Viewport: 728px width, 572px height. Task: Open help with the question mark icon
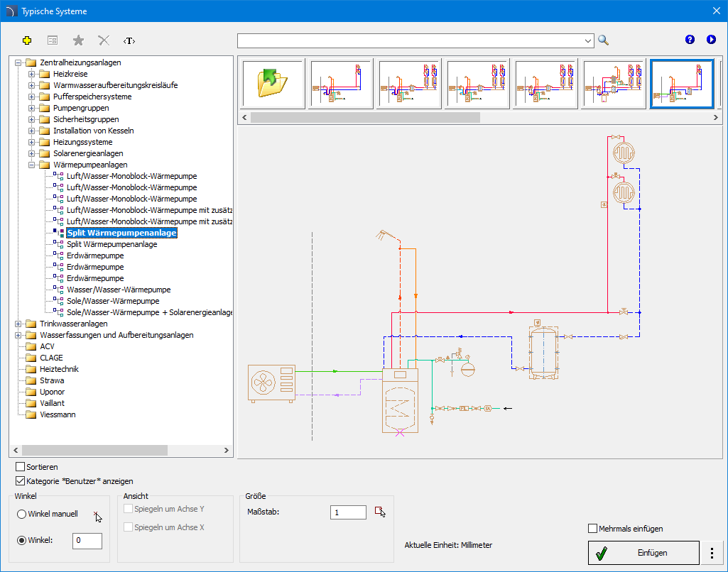click(x=690, y=40)
